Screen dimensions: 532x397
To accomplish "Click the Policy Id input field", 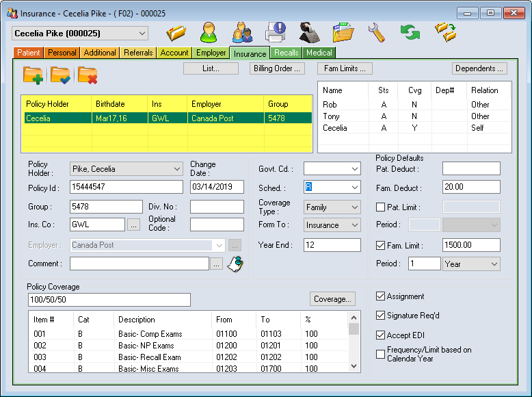I will click(x=127, y=187).
